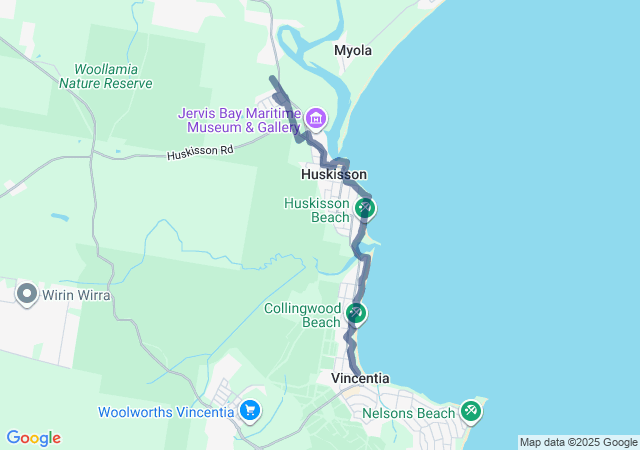Image resolution: width=640 pixels, height=450 pixels.
Task: Select the Woolworths Vincentia shopping cart icon
Action: pyautogui.click(x=250, y=411)
